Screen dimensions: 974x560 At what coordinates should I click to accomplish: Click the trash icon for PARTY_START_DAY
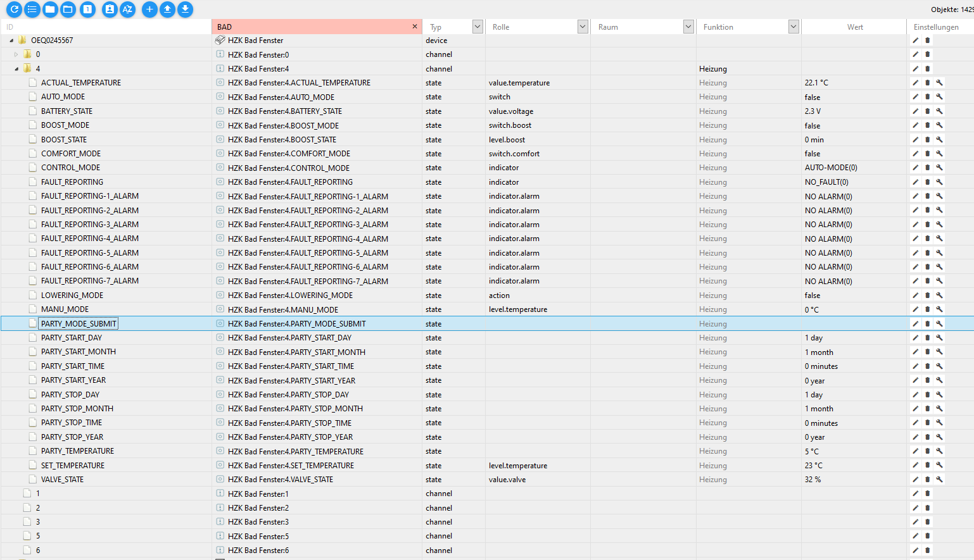928,338
